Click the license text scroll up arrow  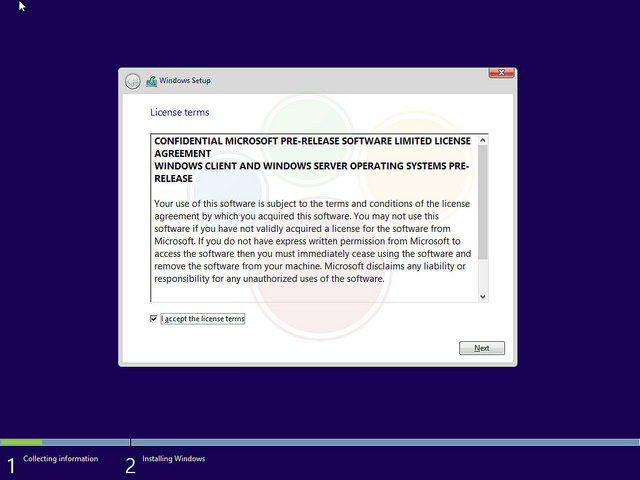point(482,140)
